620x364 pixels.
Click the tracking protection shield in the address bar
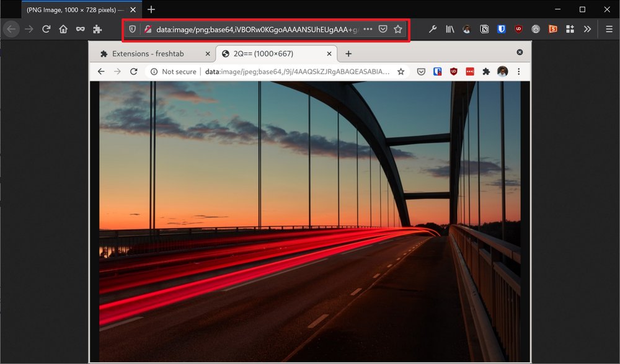pos(131,29)
